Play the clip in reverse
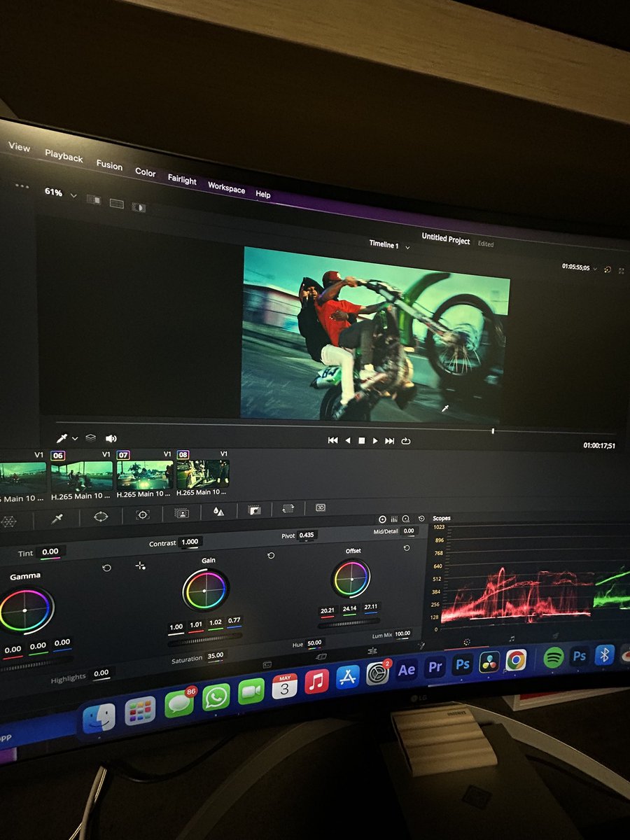630x840 pixels. [x=348, y=440]
